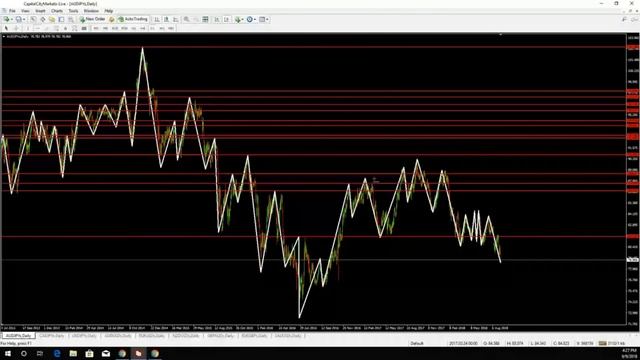The image size is (640, 360).
Task: Select MN monthly timeframe button
Action: 171,28
